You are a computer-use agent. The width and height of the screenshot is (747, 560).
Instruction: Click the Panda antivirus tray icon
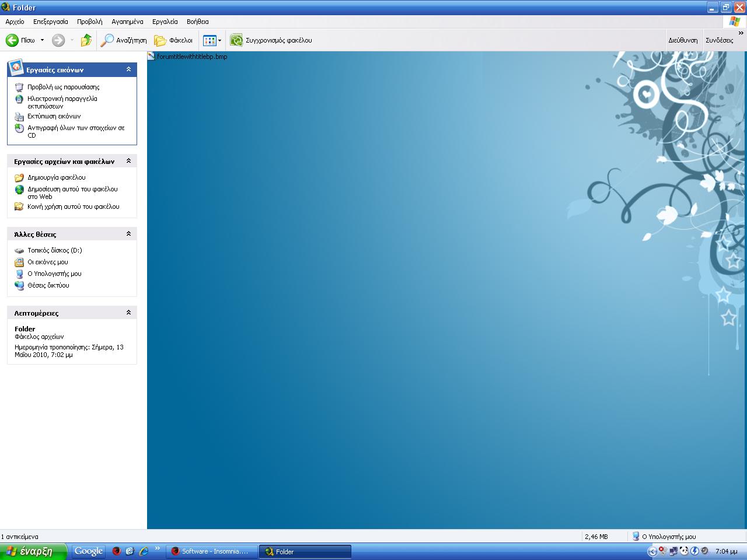point(684,551)
